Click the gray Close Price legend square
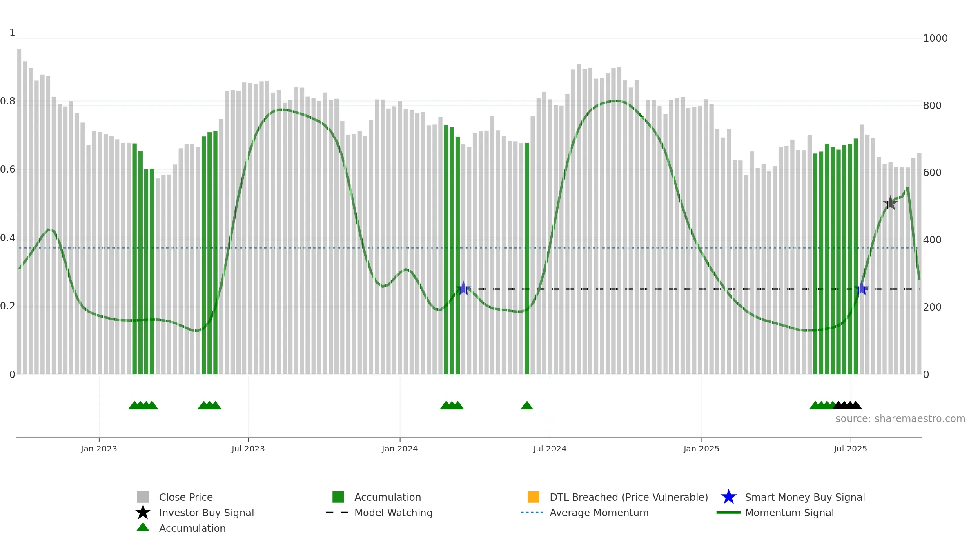The width and height of the screenshot is (980, 551). (143, 497)
